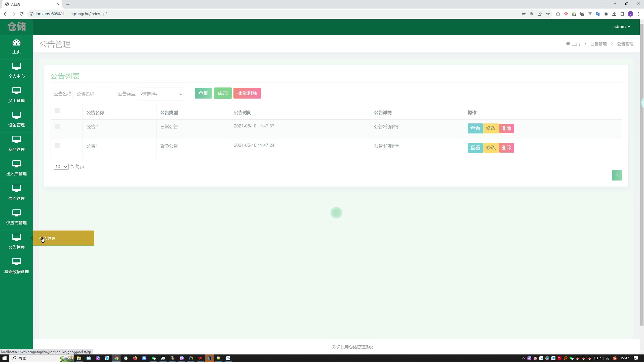Open 员工管理 sidebar icon

click(16, 91)
